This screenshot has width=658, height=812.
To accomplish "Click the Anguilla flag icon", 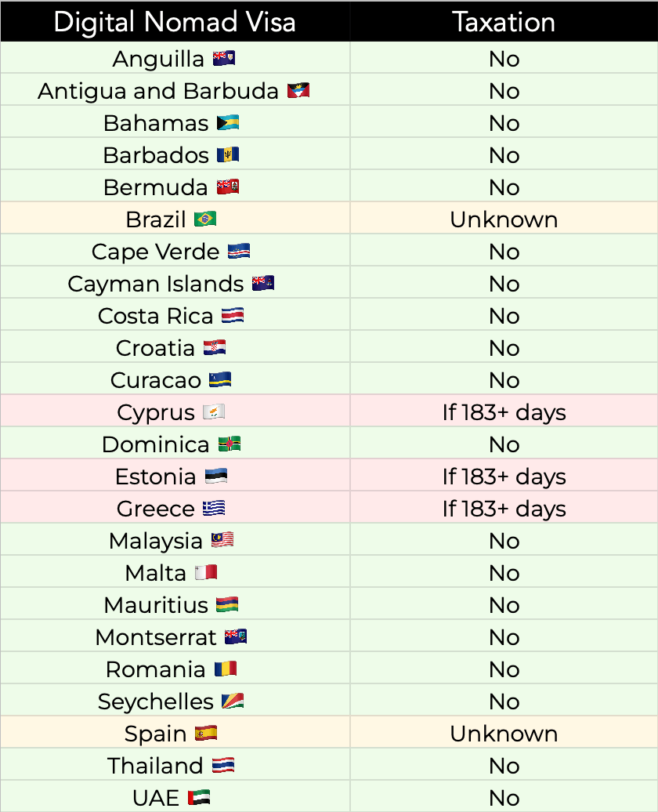I will point(224,58).
